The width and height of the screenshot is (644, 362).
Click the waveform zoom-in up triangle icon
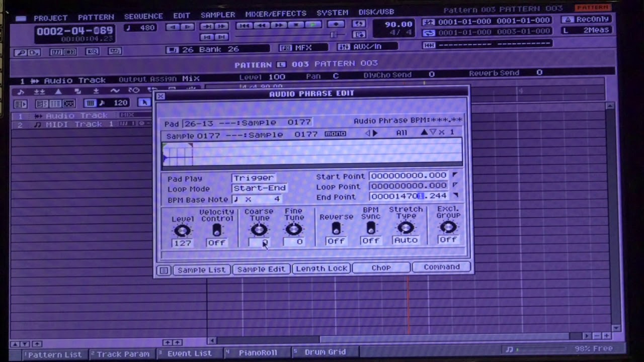coord(424,132)
